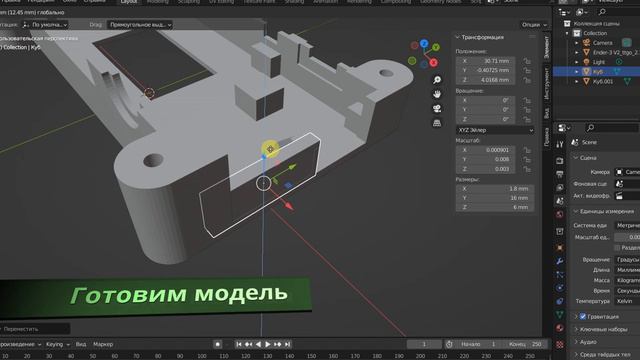Click the red X axis on navigation gizmo
The image size is (640, 360).
click(x=433, y=62)
